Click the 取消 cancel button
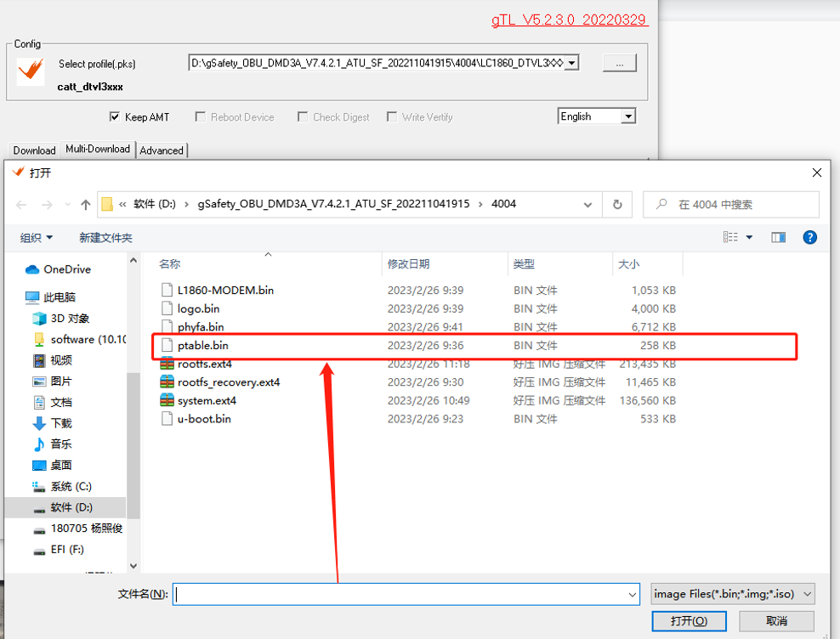Screen dimensions: 840x639 coord(776,621)
